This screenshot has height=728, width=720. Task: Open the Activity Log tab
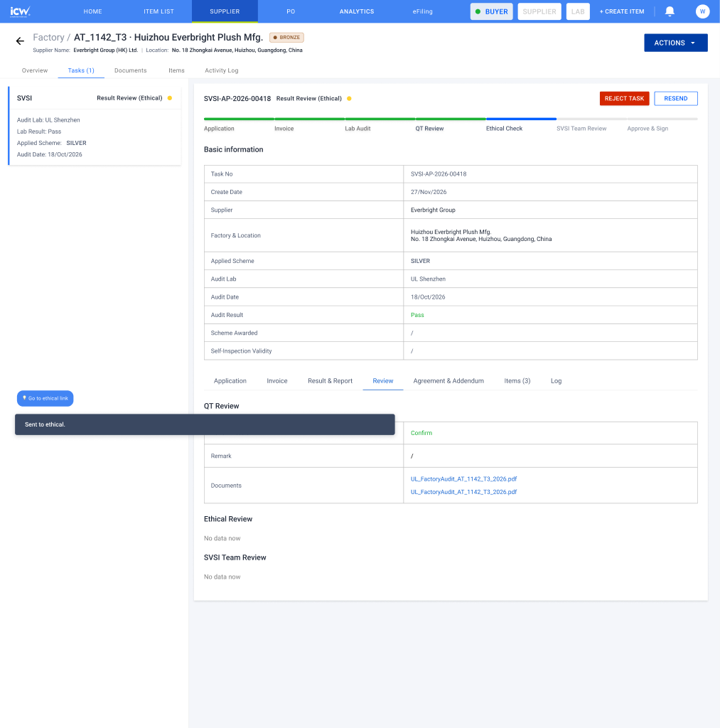point(222,70)
